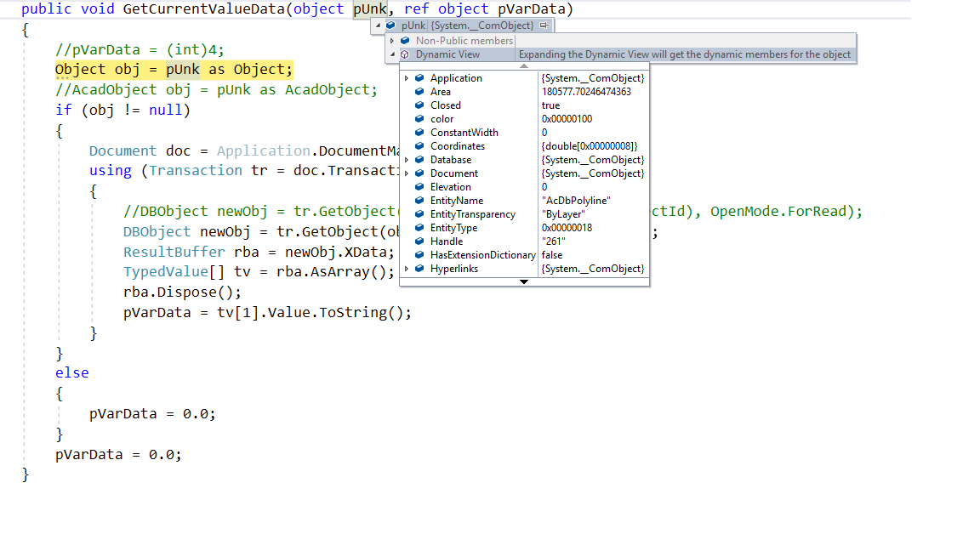980x551 pixels.
Task: Click the ConstantWidth property name
Action: (464, 133)
